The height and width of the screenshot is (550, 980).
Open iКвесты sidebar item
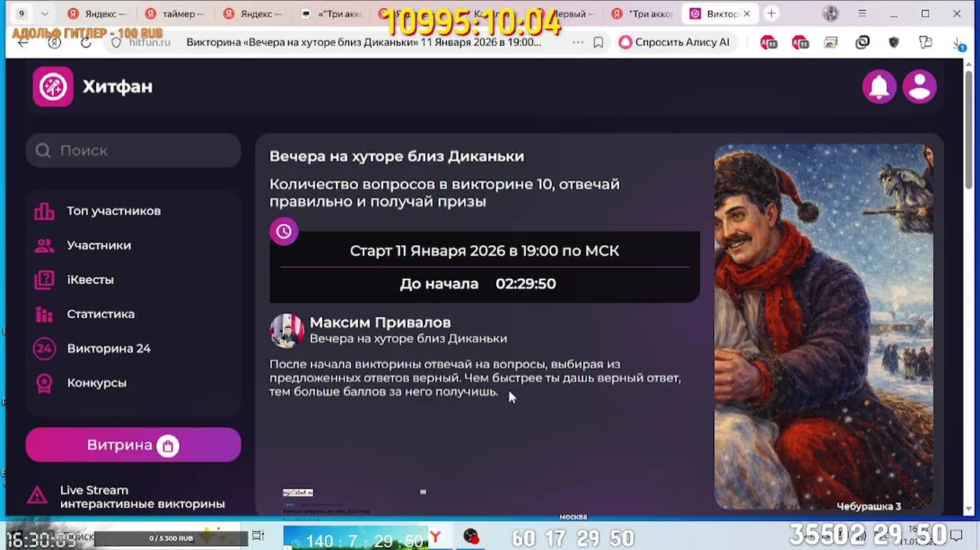tap(90, 280)
